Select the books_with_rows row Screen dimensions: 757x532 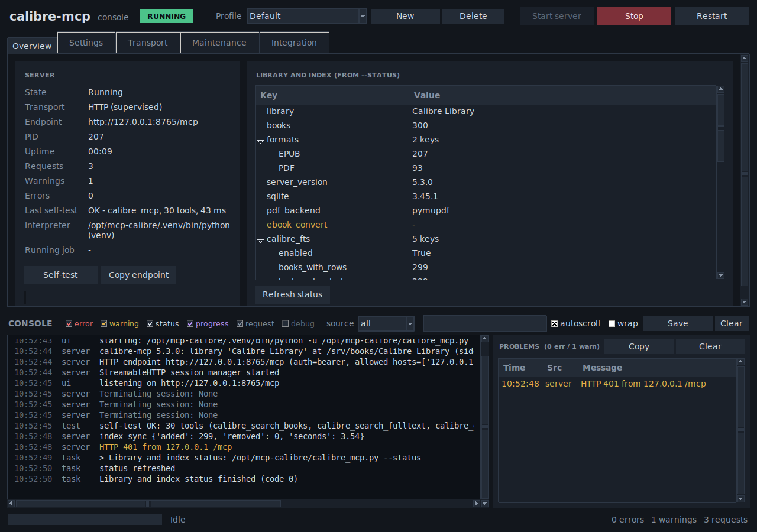[x=486, y=267]
